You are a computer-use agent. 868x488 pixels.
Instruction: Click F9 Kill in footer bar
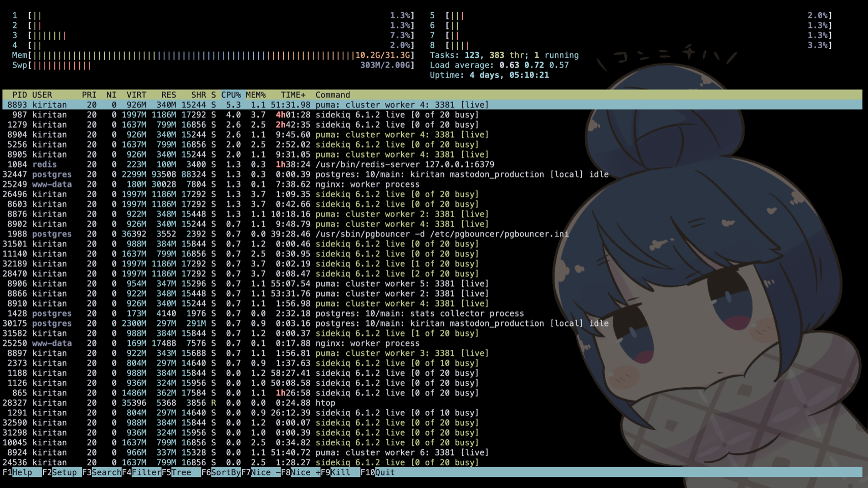[x=340, y=472]
